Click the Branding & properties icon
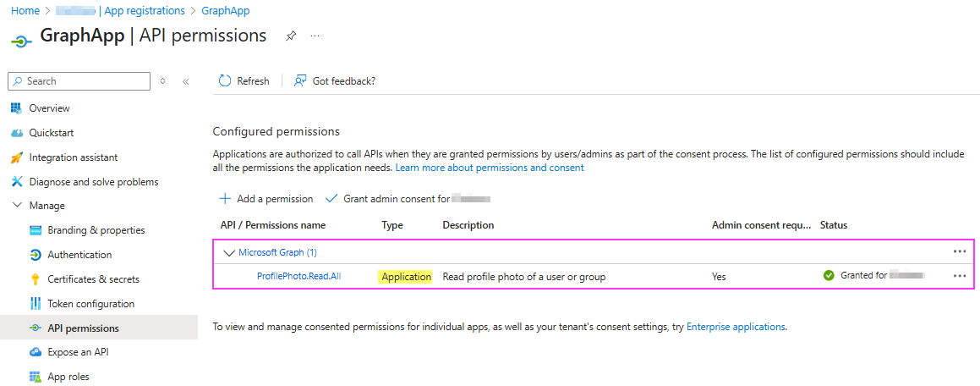This screenshot has width=980, height=386. click(36, 230)
